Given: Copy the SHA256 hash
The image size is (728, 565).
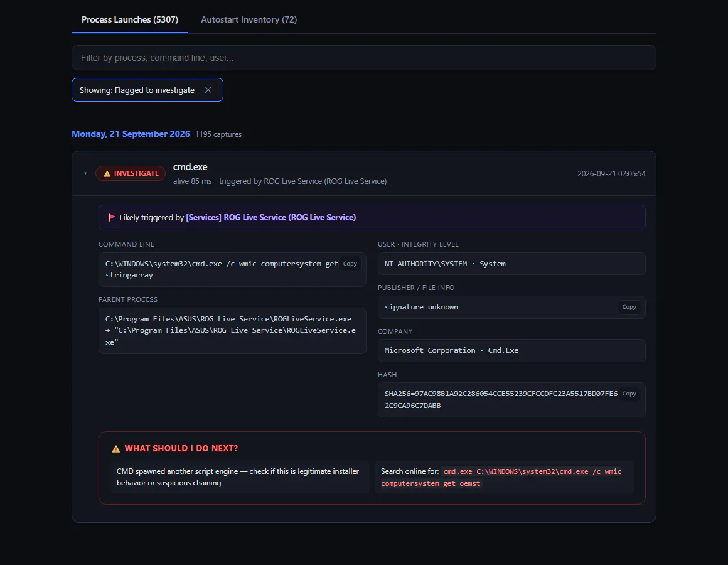Looking at the screenshot, I should click(x=629, y=394).
